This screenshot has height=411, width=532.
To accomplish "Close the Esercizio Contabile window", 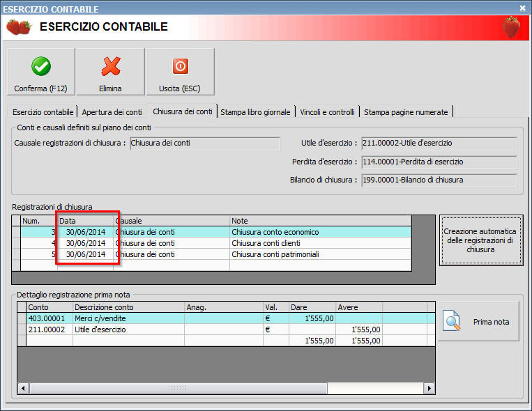I will [522, 8].
